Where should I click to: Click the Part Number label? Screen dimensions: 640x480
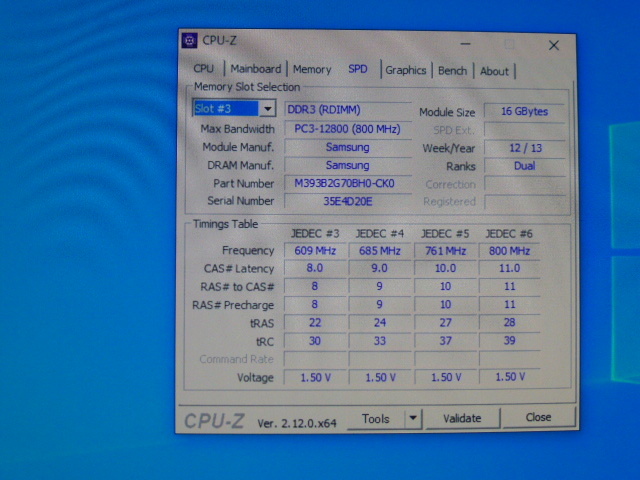(x=243, y=184)
